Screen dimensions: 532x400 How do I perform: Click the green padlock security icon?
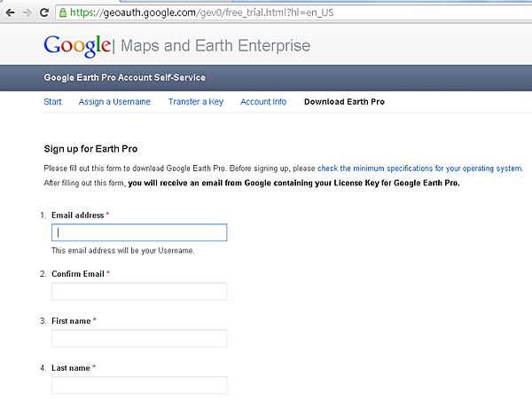pos(63,13)
